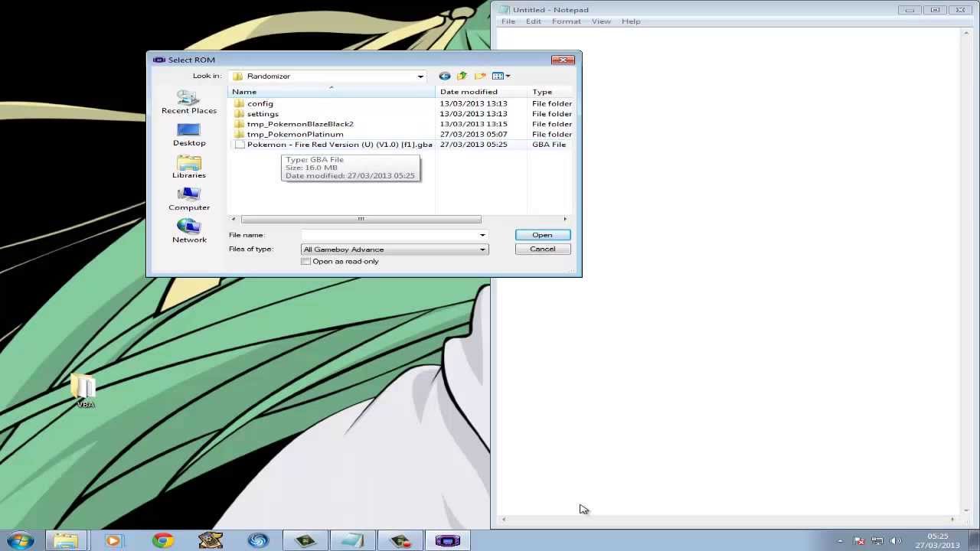Expand the File name dropdown arrow
Screen dimensions: 980x551
tap(482, 235)
